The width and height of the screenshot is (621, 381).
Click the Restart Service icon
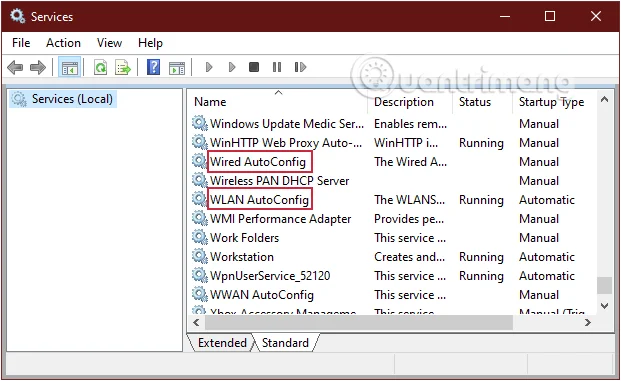click(x=300, y=67)
